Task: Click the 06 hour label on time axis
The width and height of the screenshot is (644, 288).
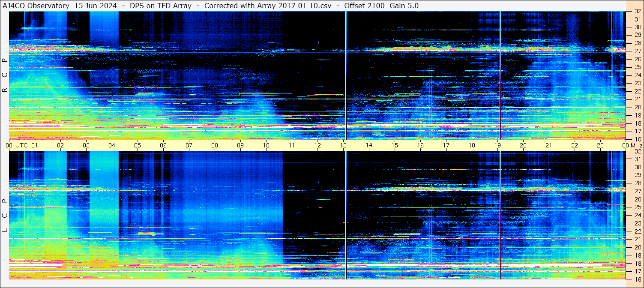Action: 163,145
